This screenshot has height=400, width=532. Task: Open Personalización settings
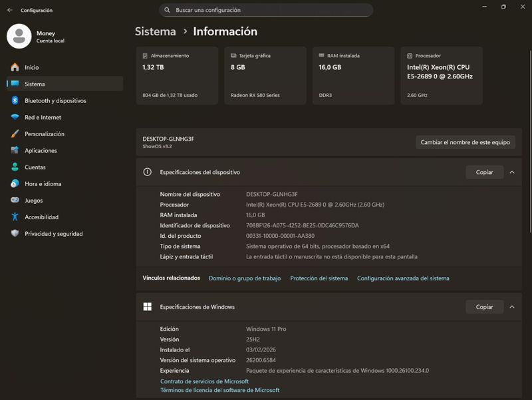[x=65, y=134]
